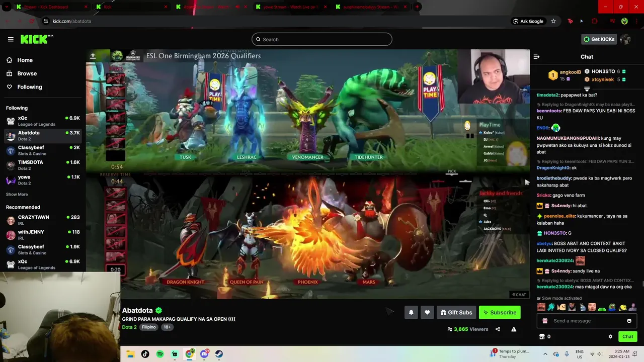Click the Abatdota verified badge

159,310
